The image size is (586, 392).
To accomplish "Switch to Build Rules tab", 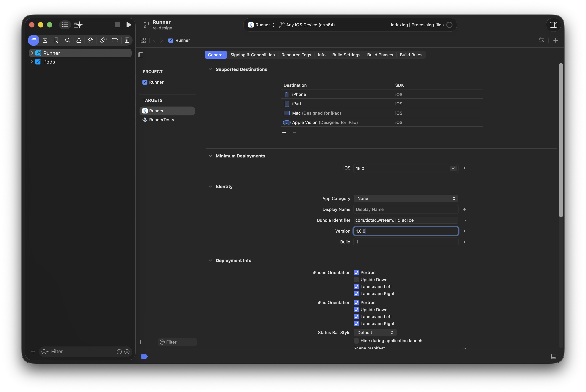I will (x=411, y=55).
